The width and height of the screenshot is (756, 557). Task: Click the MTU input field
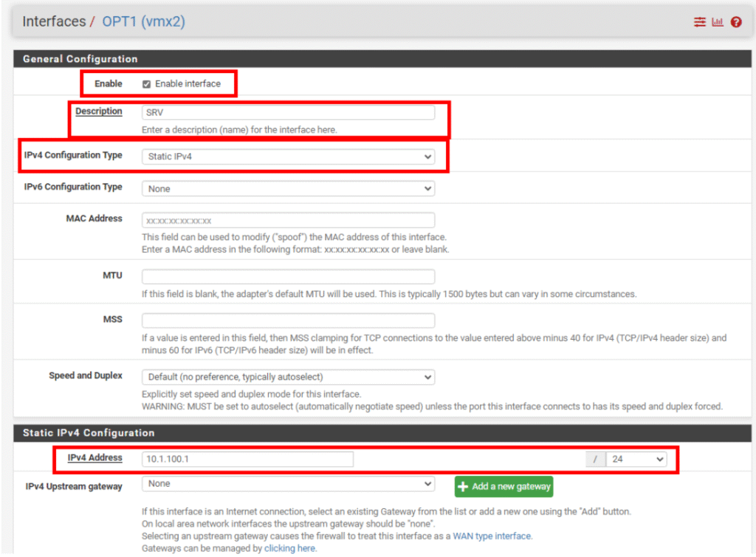click(288, 277)
